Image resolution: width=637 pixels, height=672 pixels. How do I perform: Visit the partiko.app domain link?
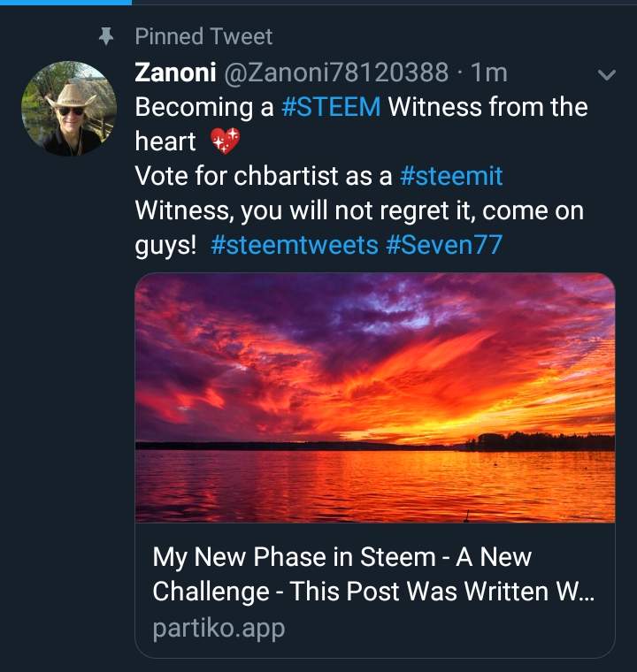219,629
